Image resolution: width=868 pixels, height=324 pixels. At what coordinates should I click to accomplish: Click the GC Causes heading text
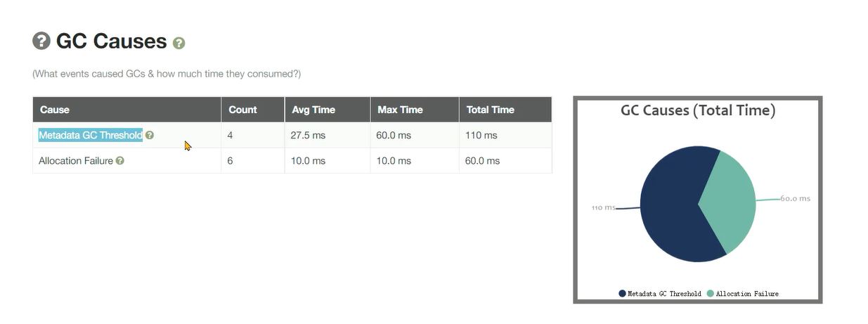111,41
